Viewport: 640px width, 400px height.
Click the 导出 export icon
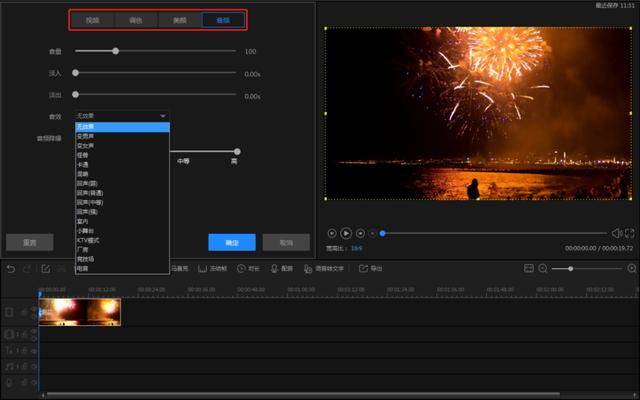point(364,268)
